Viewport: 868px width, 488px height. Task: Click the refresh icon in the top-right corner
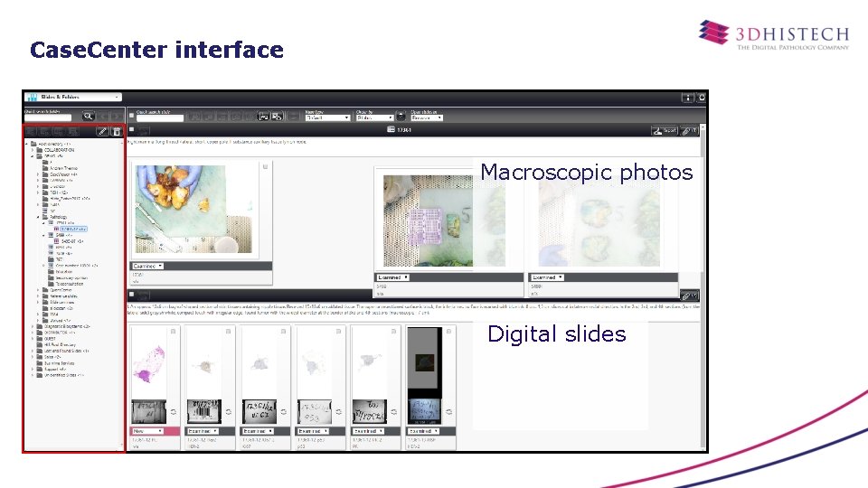(702, 98)
